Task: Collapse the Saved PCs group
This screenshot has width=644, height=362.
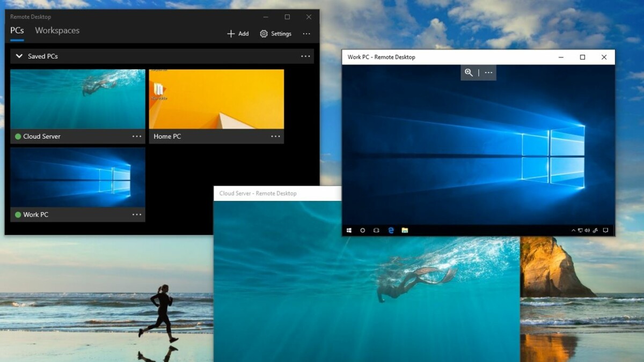Action: point(19,56)
